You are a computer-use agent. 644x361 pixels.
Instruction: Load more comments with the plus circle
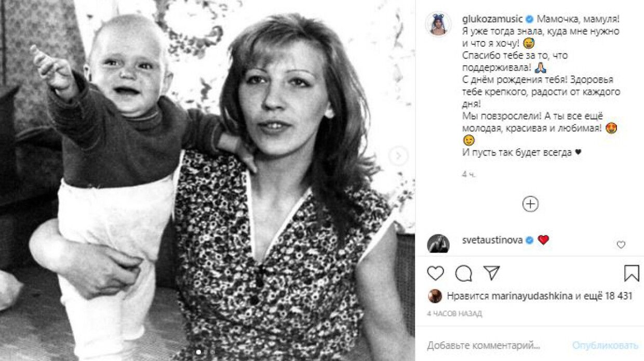[x=530, y=204]
